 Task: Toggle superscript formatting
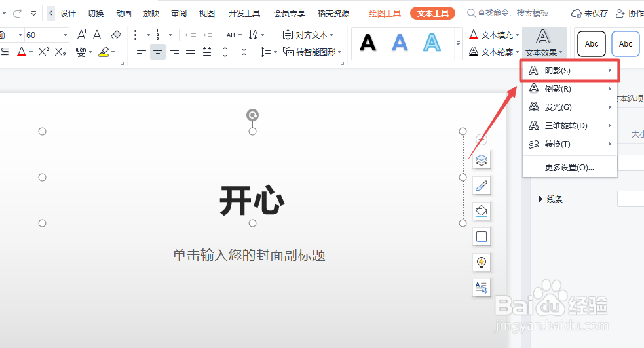coord(43,52)
